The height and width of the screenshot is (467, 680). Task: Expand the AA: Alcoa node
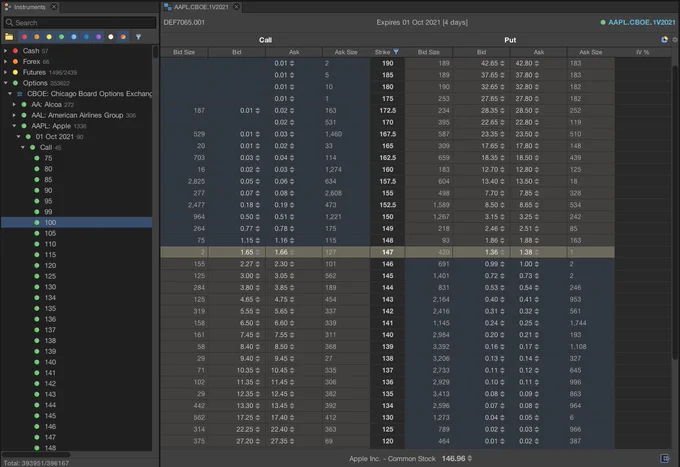[x=14, y=105]
